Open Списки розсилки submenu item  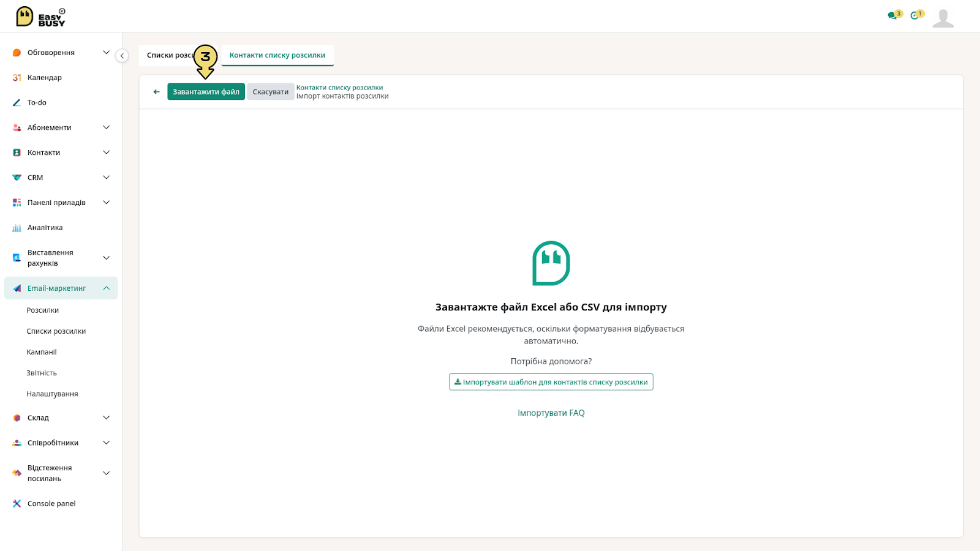click(x=56, y=331)
